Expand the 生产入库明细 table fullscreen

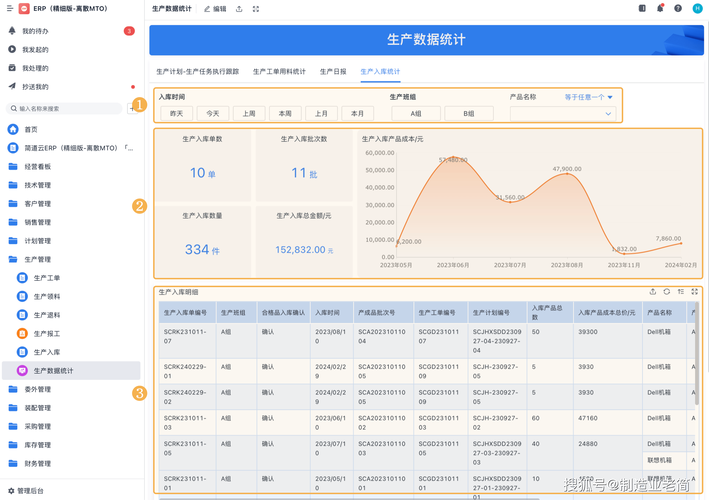tap(695, 292)
